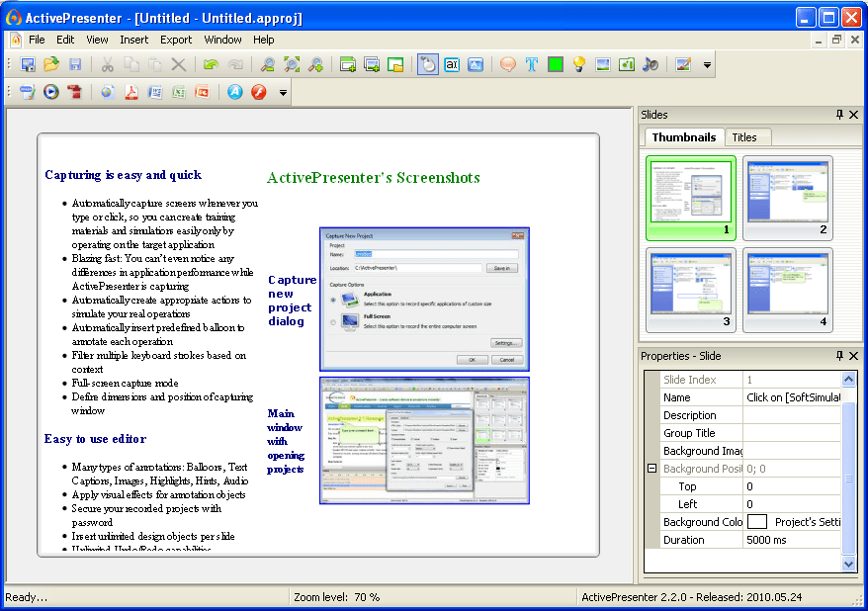Insert a new blank slide icon
Screen dimensions: 868x611
pos(348,64)
